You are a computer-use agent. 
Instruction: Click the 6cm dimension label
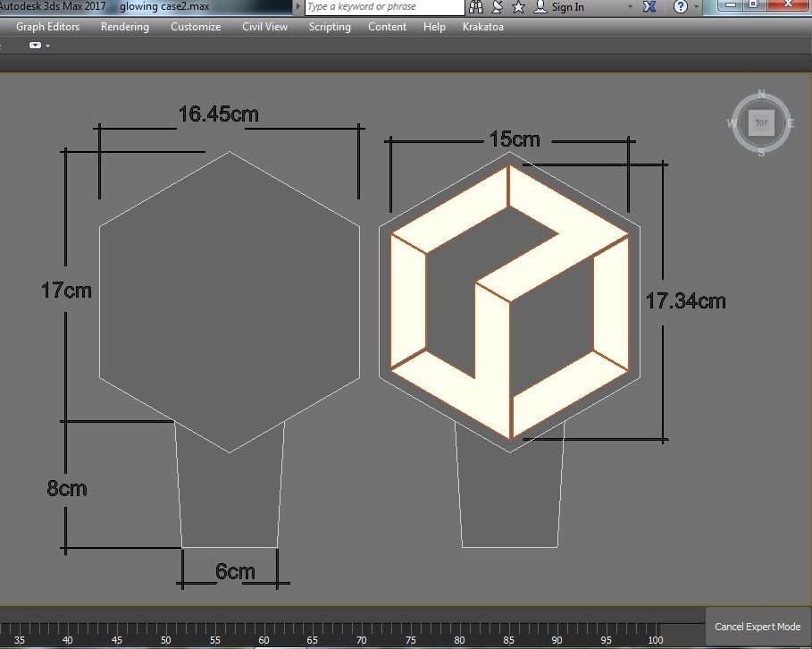(x=235, y=571)
